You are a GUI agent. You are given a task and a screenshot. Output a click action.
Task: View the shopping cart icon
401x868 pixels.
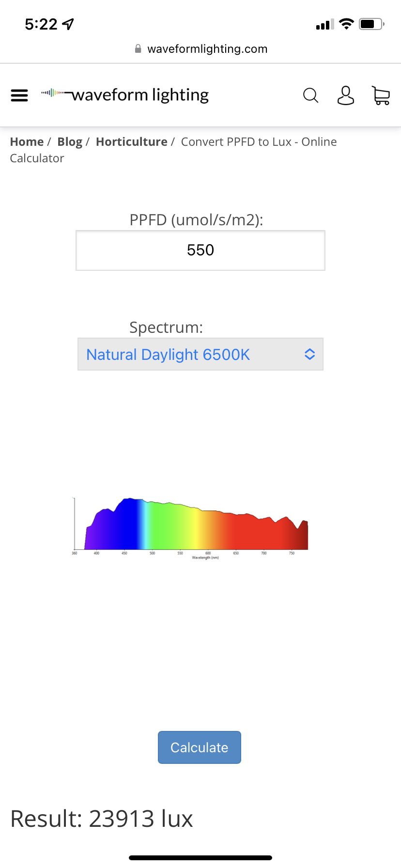381,95
